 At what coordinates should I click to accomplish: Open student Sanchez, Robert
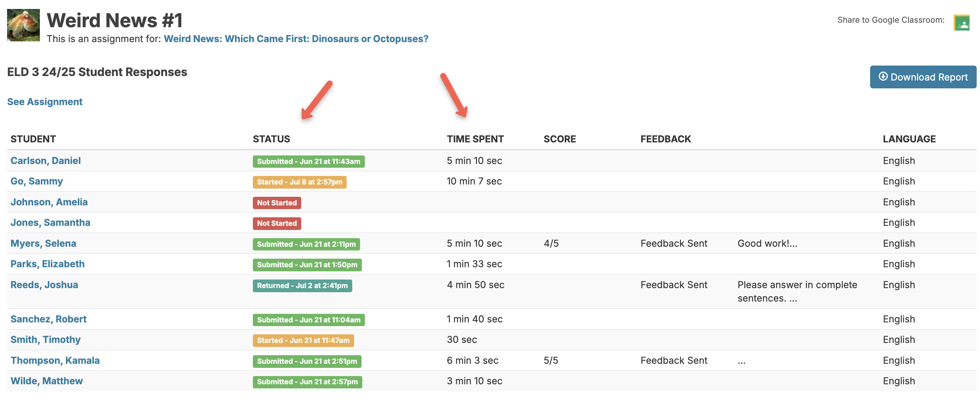click(48, 319)
